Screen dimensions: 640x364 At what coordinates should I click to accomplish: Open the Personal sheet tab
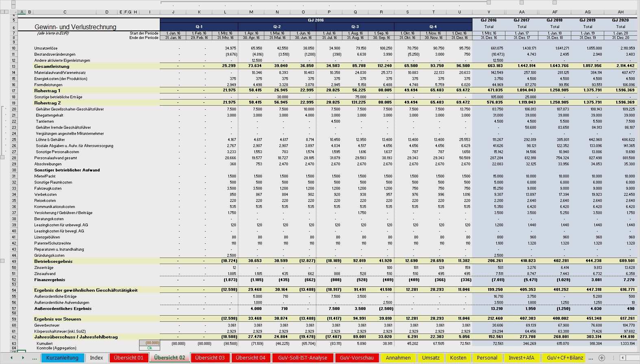coord(487,358)
